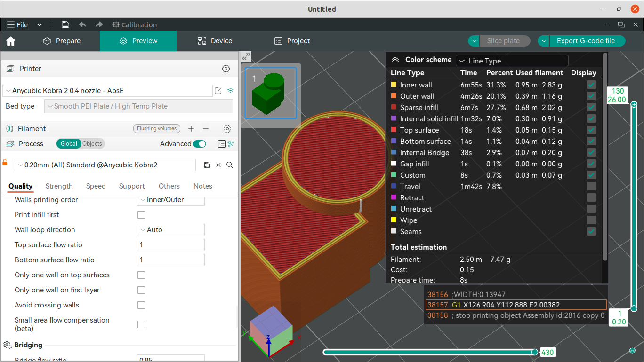Enable Print infill first checkbox

141,215
